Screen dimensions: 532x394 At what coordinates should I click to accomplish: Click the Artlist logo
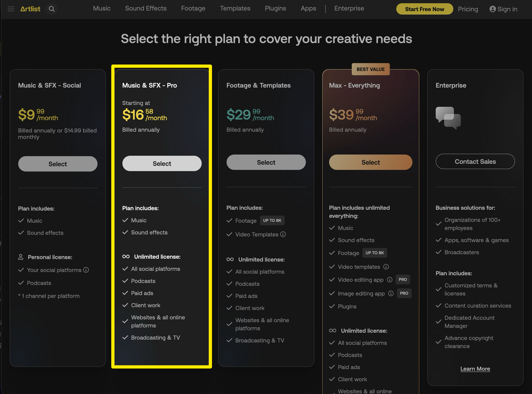(x=30, y=9)
